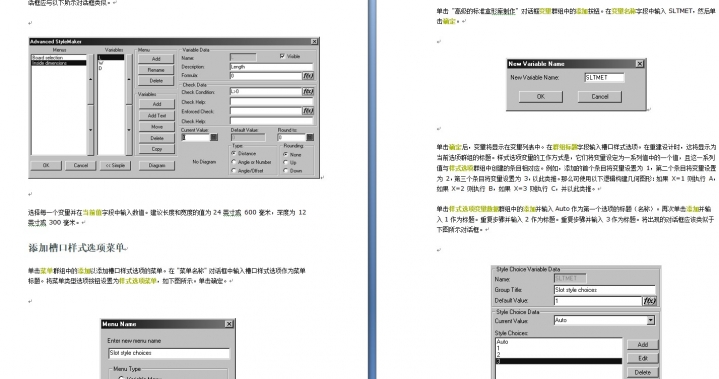Click the Add Text button

pos(157,115)
